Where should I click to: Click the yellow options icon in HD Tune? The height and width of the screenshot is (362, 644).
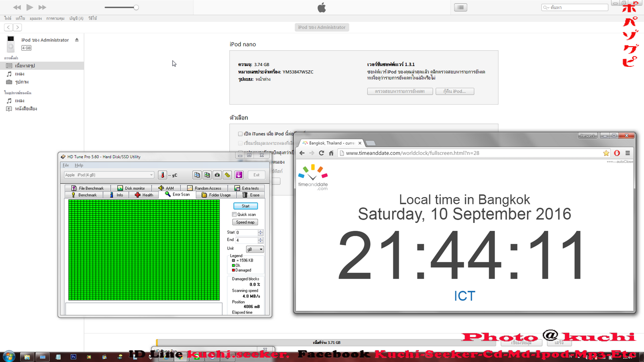228,175
